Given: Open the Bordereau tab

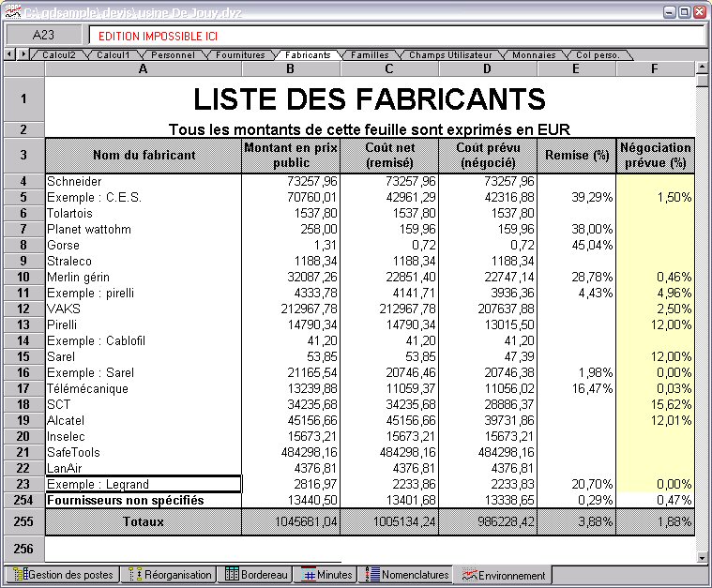Looking at the screenshot, I should tap(253, 575).
